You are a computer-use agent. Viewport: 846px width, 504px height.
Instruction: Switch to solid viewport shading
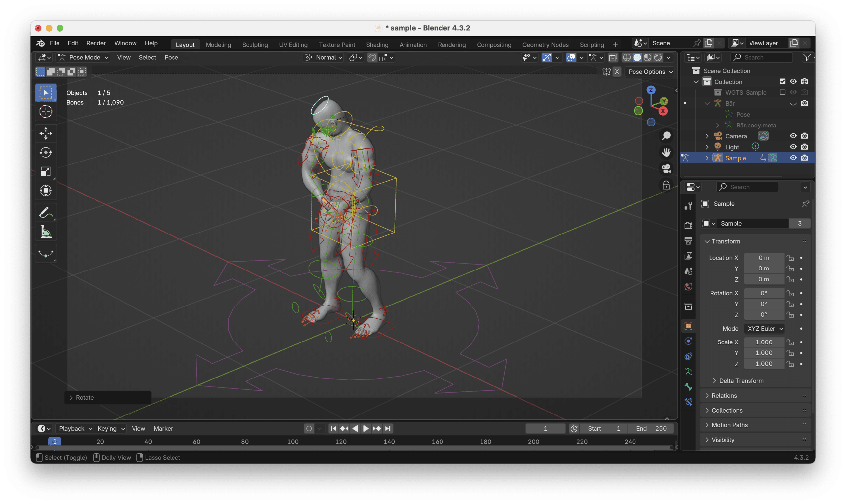637,58
